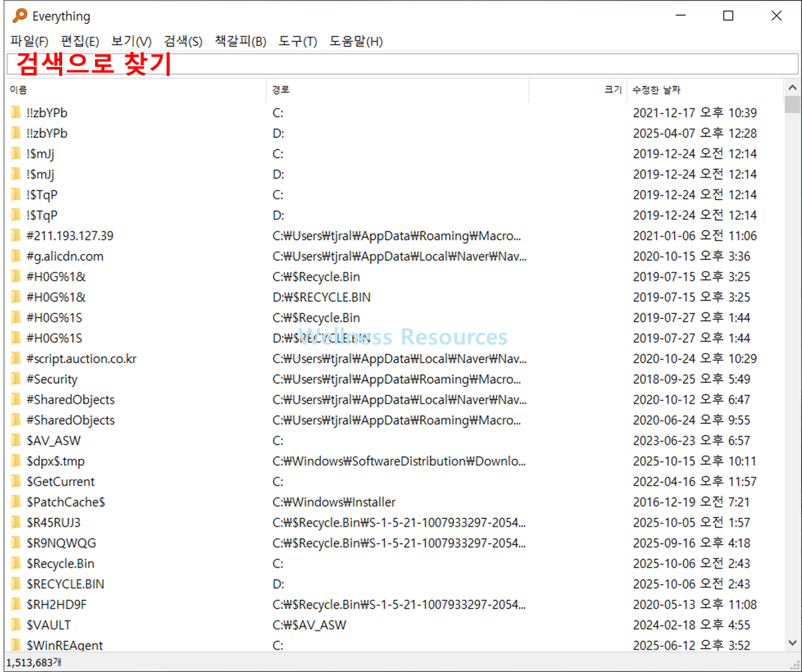The height and width of the screenshot is (672, 802).
Task: Click folder icon of $R45RUJ3
Action: (x=16, y=522)
